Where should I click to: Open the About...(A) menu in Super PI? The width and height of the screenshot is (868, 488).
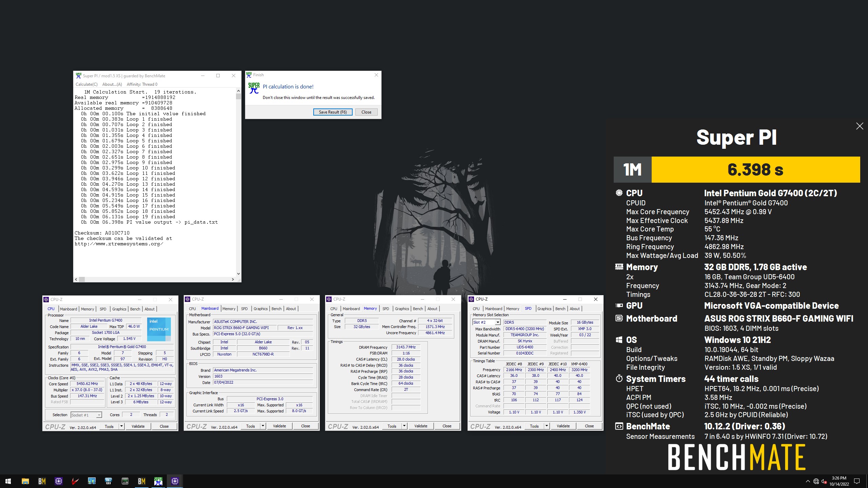(112, 84)
